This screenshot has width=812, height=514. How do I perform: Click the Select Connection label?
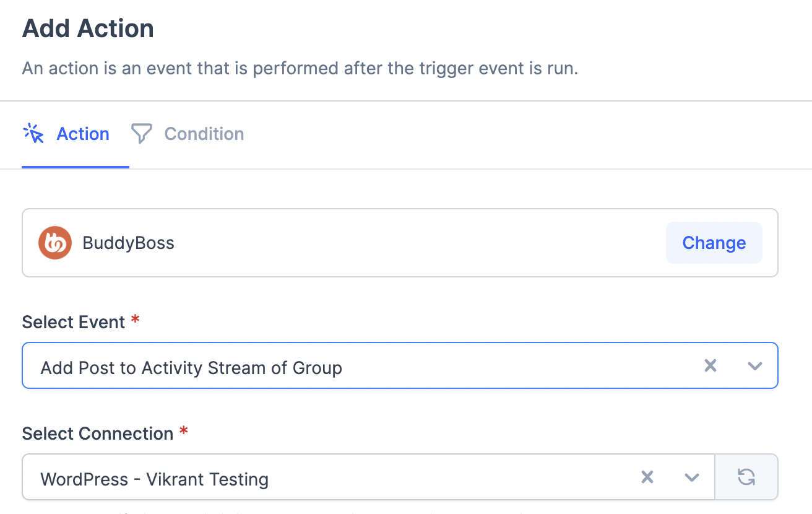97,433
